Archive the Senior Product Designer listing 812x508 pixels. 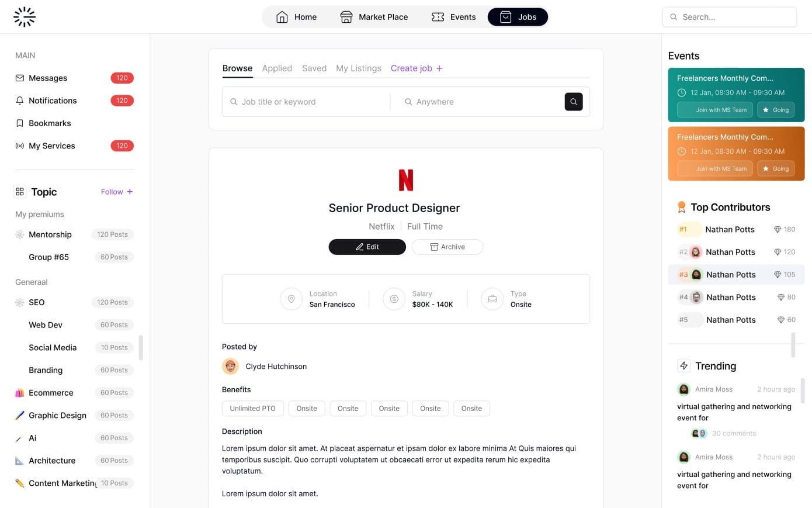click(x=447, y=247)
